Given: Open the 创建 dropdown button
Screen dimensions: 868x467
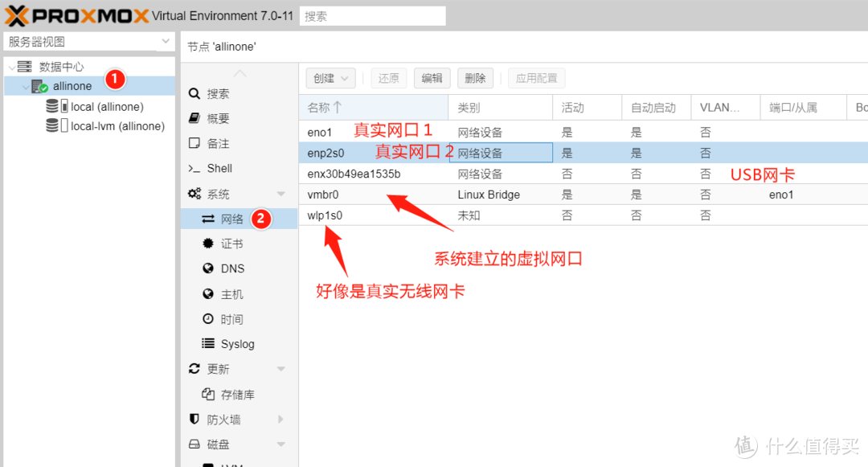Looking at the screenshot, I should click(330, 78).
